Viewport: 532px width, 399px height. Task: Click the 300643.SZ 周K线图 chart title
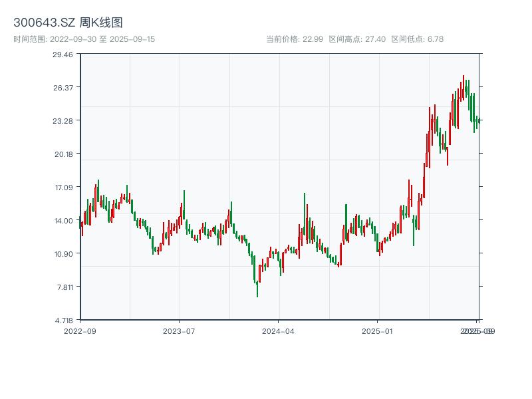coord(68,23)
